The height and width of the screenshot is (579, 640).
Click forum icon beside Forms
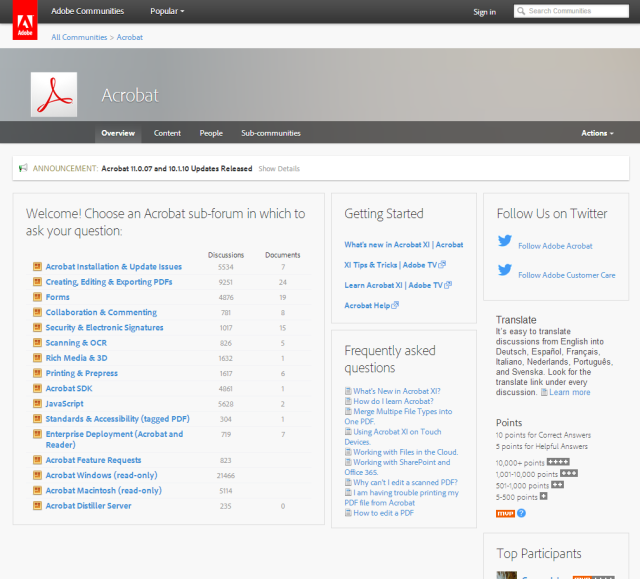coord(37,297)
